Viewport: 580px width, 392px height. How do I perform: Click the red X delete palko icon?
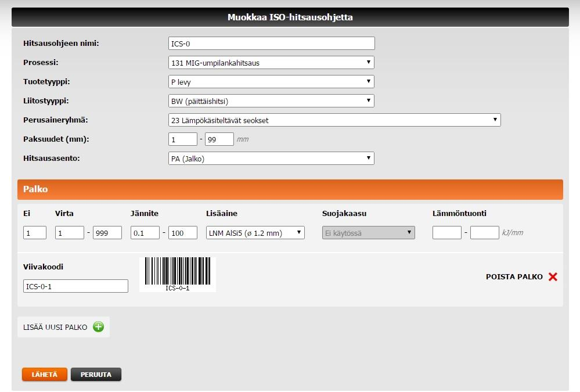553,276
